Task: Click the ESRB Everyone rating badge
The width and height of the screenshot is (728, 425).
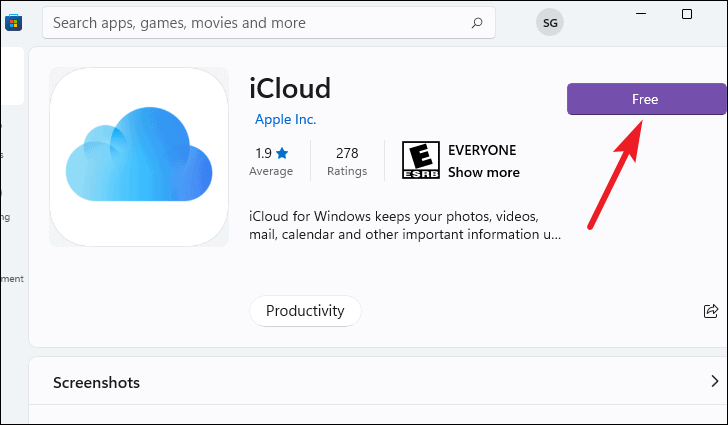Action: coord(421,160)
